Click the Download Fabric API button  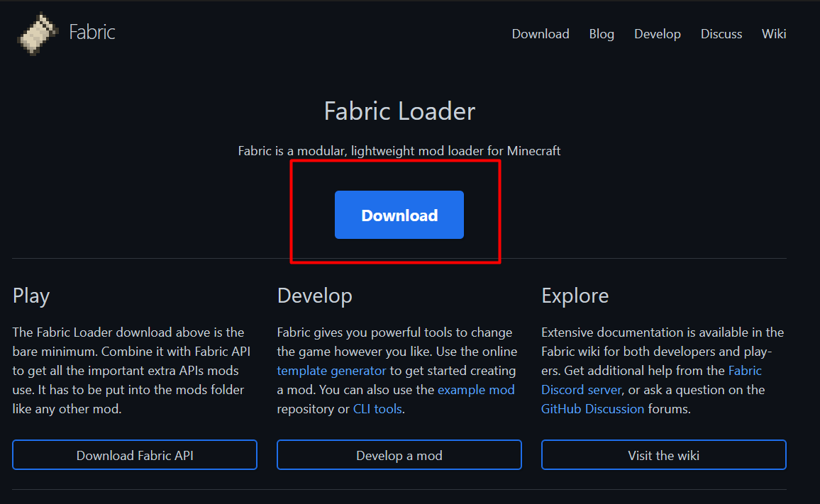click(x=135, y=455)
